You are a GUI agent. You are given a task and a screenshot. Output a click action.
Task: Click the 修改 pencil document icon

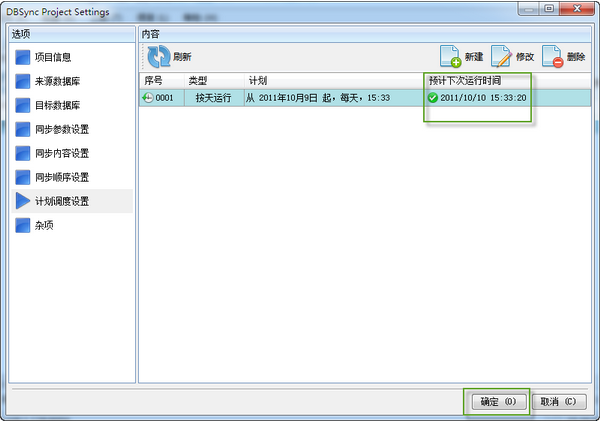tap(501, 57)
